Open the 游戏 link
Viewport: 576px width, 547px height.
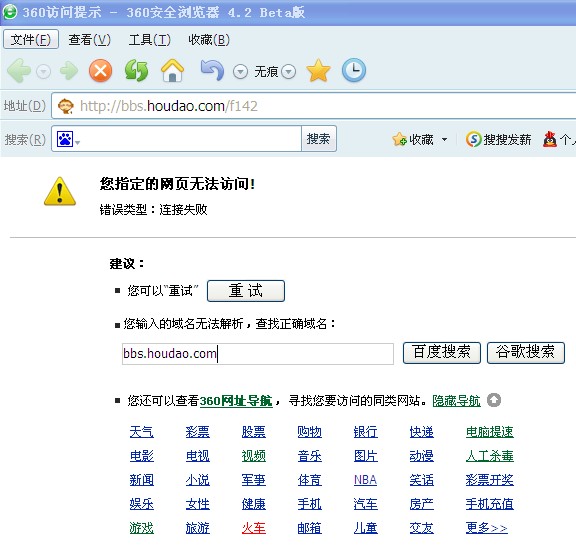(x=141, y=528)
